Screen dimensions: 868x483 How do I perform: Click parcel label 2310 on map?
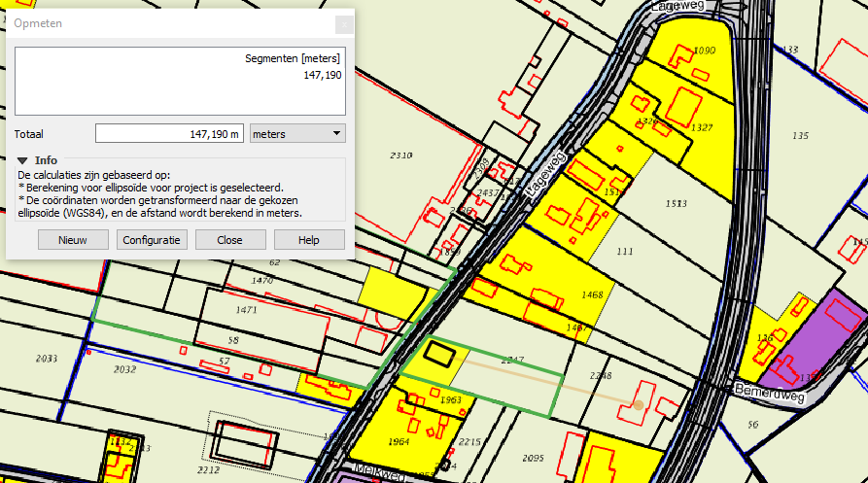coord(400,155)
